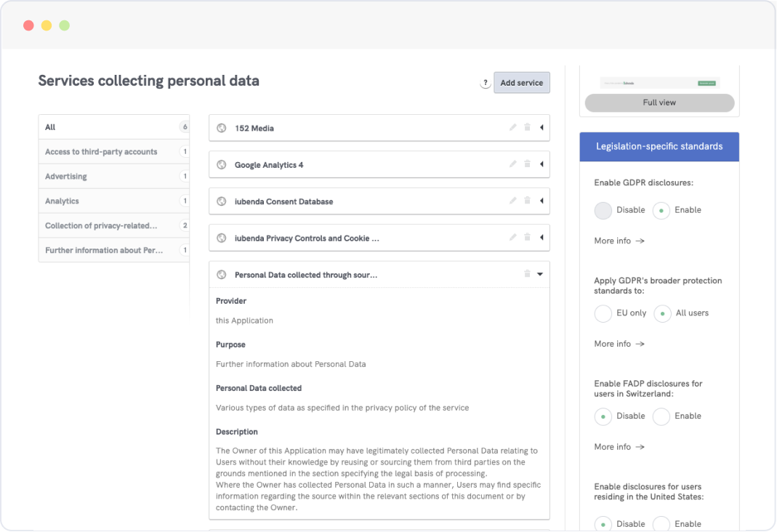Enable FADP disclosures for Switzerland users

pos(661,416)
